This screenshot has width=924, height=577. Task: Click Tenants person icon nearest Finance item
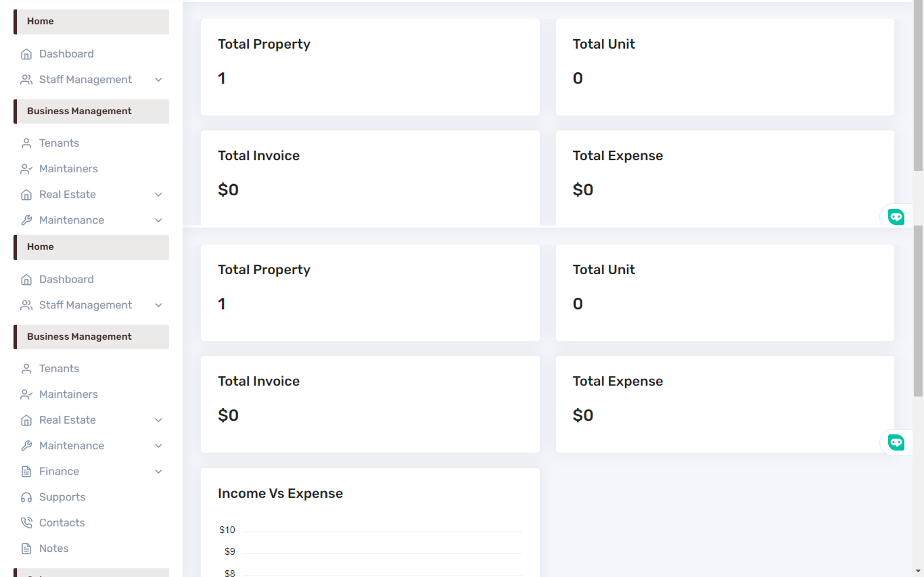pos(26,369)
